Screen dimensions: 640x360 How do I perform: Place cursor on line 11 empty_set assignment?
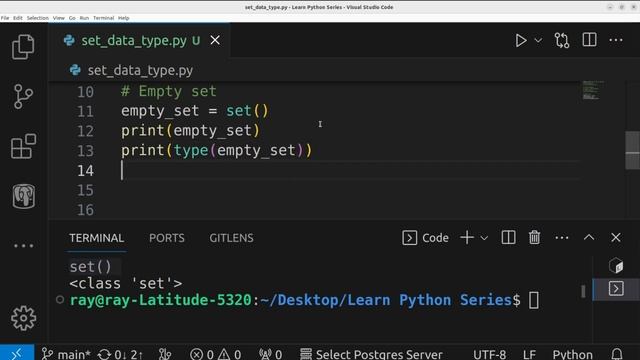point(195,111)
